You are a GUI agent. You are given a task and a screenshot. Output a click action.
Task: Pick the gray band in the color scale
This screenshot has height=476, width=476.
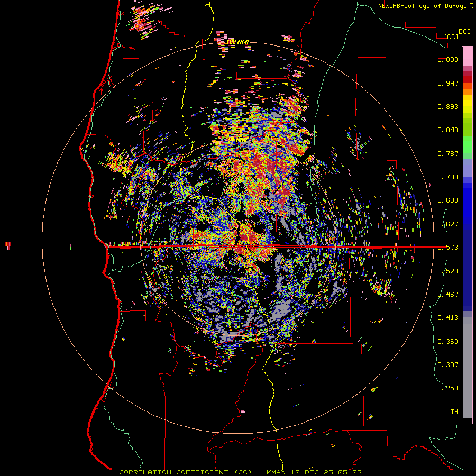pyautogui.click(x=467, y=368)
